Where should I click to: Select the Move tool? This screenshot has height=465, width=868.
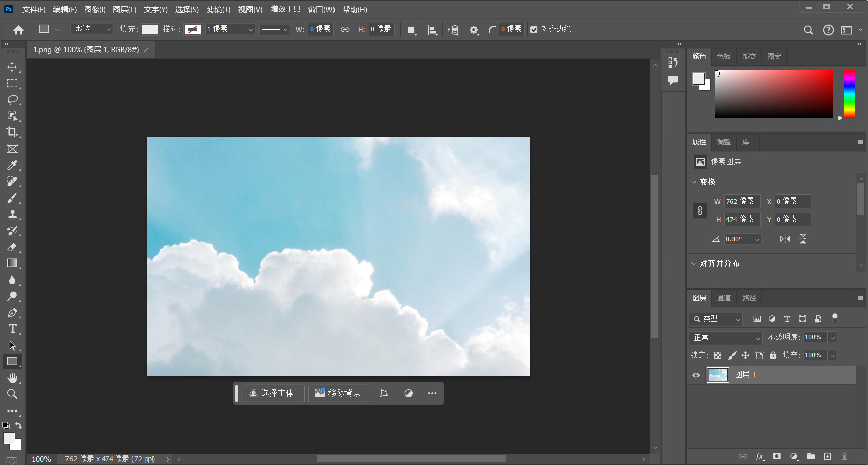coord(12,67)
